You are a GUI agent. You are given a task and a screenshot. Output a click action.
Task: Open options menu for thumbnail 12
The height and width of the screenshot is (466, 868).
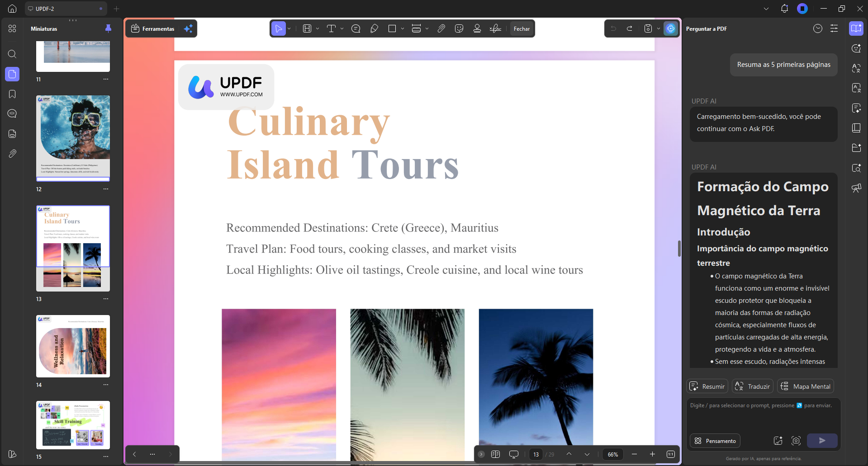pos(106,189)
